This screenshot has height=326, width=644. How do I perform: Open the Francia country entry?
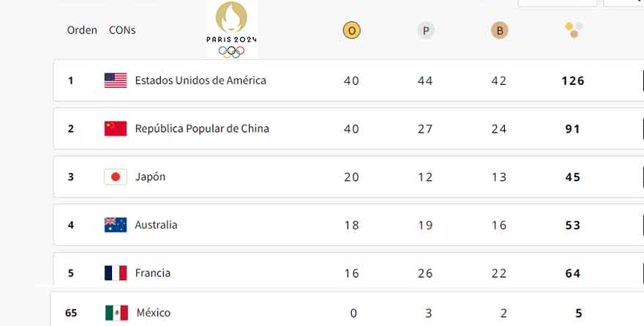[x=152, y=273]
